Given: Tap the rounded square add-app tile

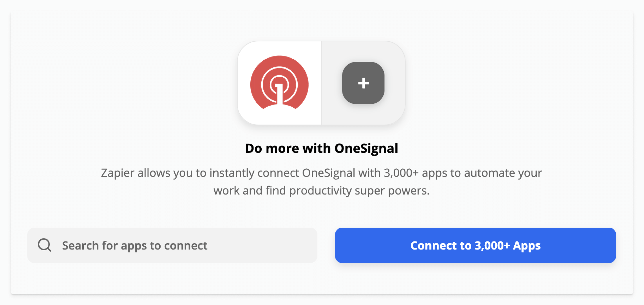Looking at the screenshot, I should [x=363, y=83].
